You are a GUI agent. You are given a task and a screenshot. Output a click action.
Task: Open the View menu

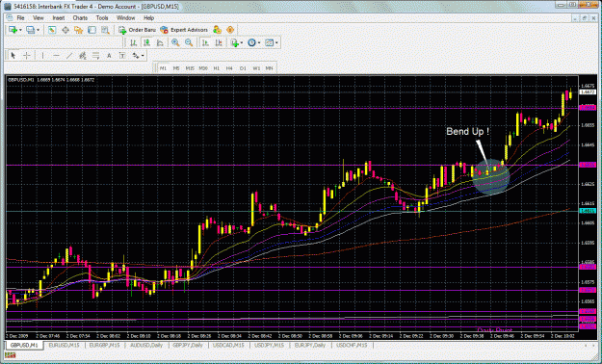pos(39,18)
